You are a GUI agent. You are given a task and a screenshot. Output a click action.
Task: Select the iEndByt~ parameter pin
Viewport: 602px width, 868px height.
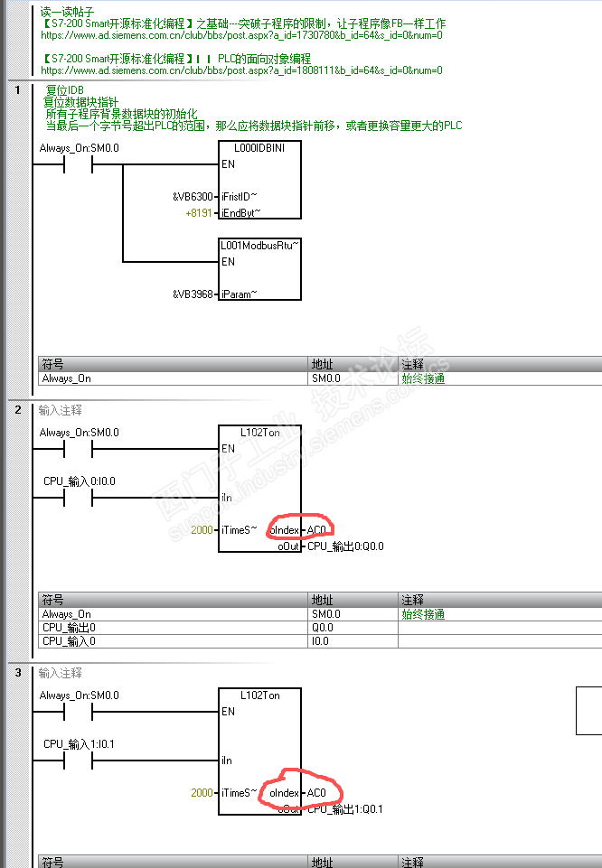(x=241, y=213)
